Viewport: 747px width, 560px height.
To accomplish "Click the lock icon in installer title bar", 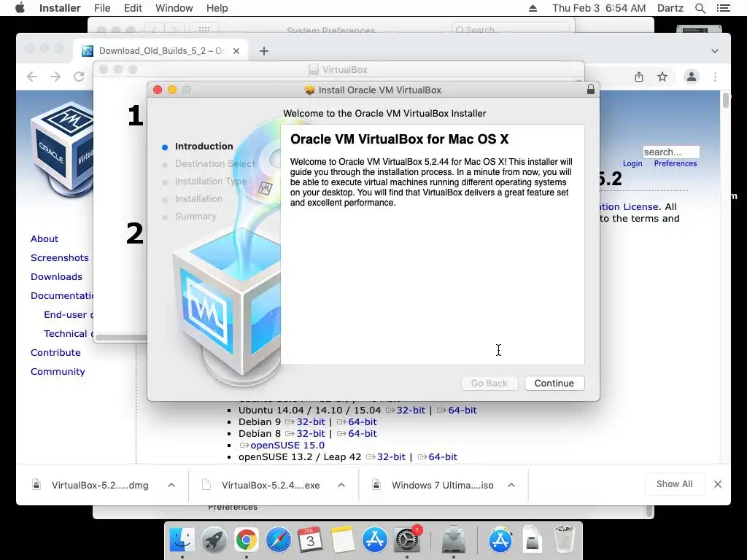I will [x=591, y=90].
